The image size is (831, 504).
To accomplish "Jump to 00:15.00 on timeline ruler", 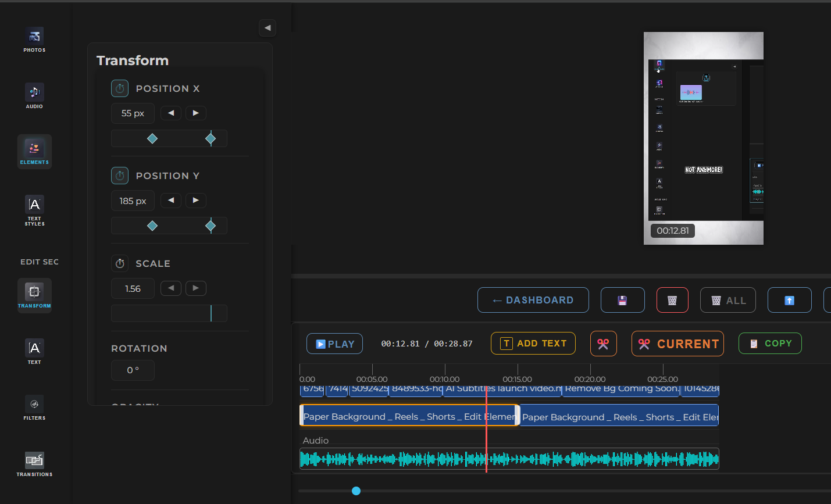I will click(518, 380).
